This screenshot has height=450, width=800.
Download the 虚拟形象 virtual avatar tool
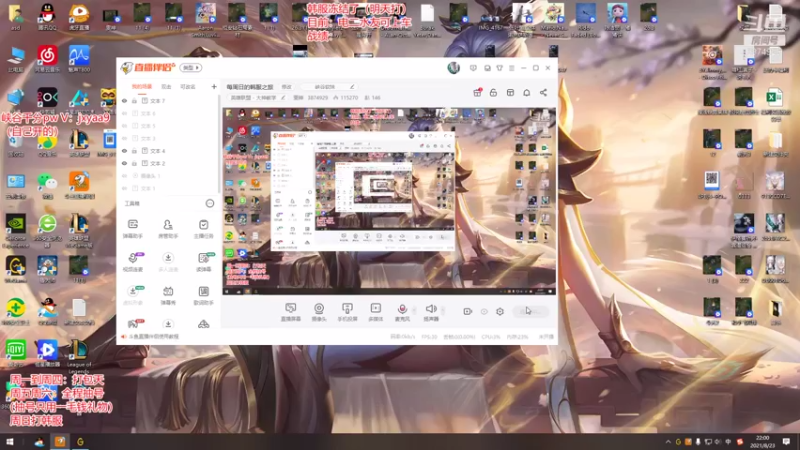tap(133, 295)
